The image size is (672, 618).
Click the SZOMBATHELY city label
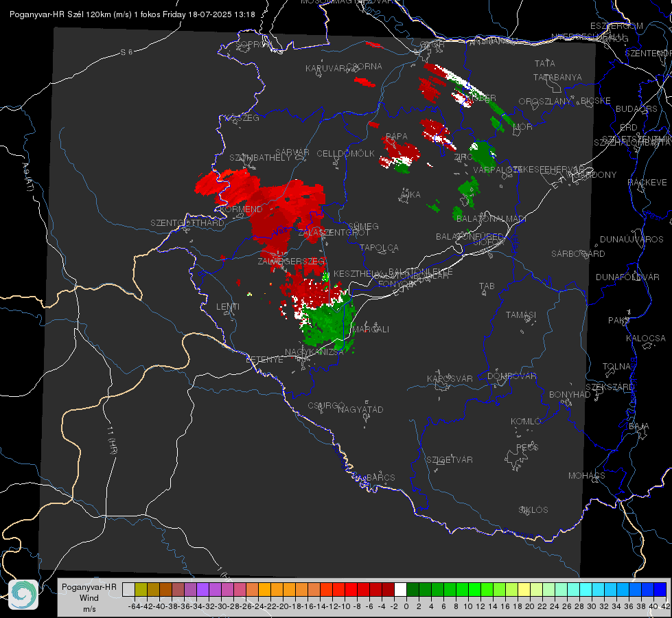pos(260,158)
